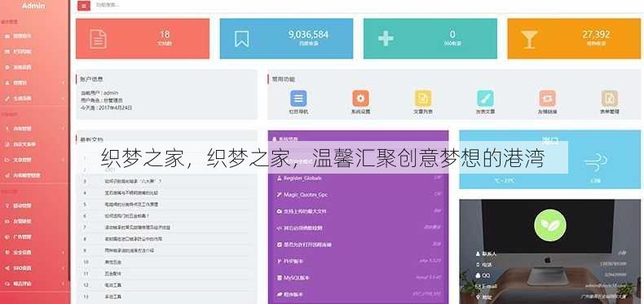
Task: Click the blue list shortcut icon
Action: coord(298,98)
